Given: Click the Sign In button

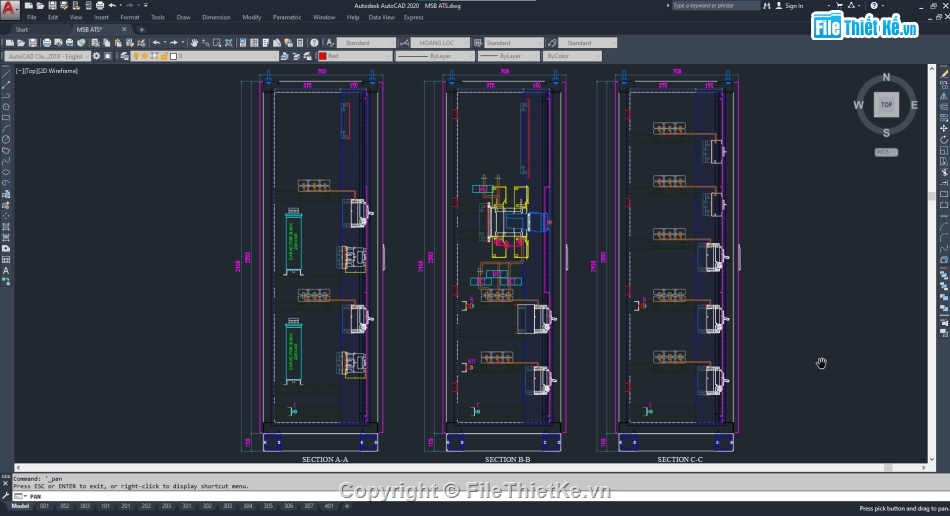Looking at the screenshot, I should point(789,5).
